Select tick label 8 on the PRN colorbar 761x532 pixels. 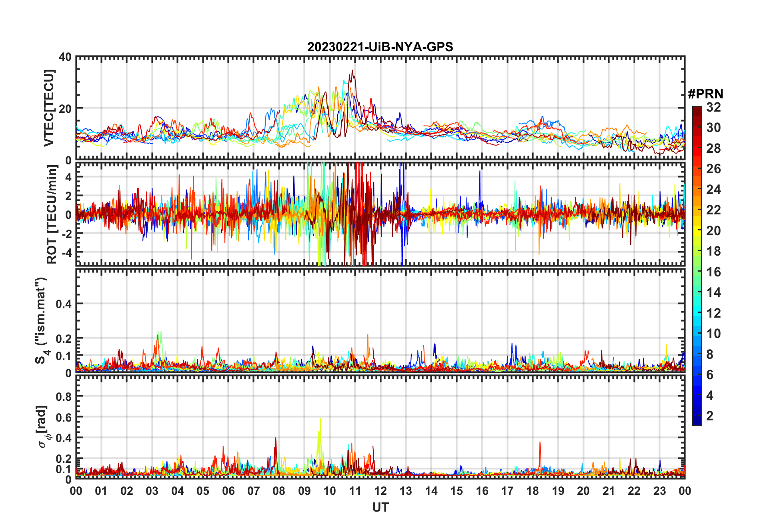tap(710, 354)
